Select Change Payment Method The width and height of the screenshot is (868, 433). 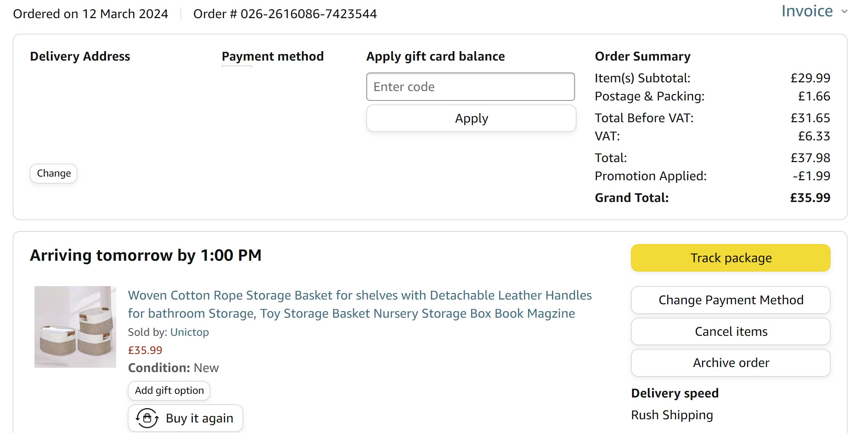pos(730,300)
